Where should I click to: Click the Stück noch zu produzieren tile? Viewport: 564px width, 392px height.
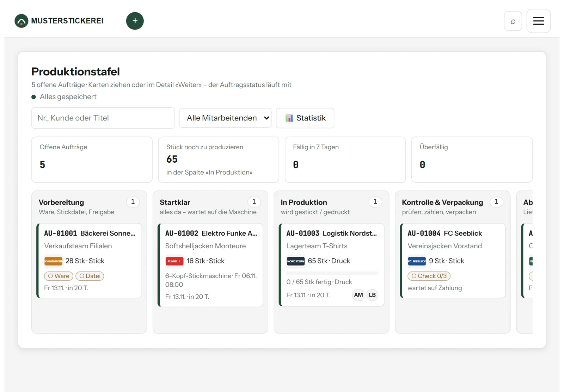[x=219, y=160]
